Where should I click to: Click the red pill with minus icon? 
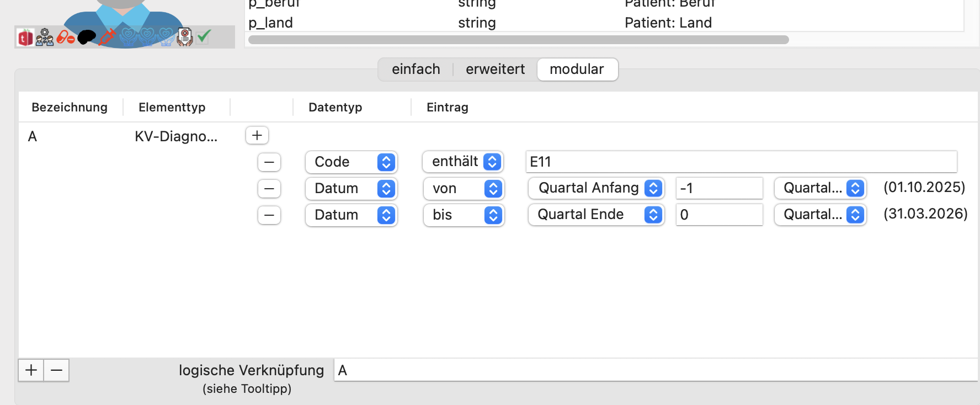[66, 38]
